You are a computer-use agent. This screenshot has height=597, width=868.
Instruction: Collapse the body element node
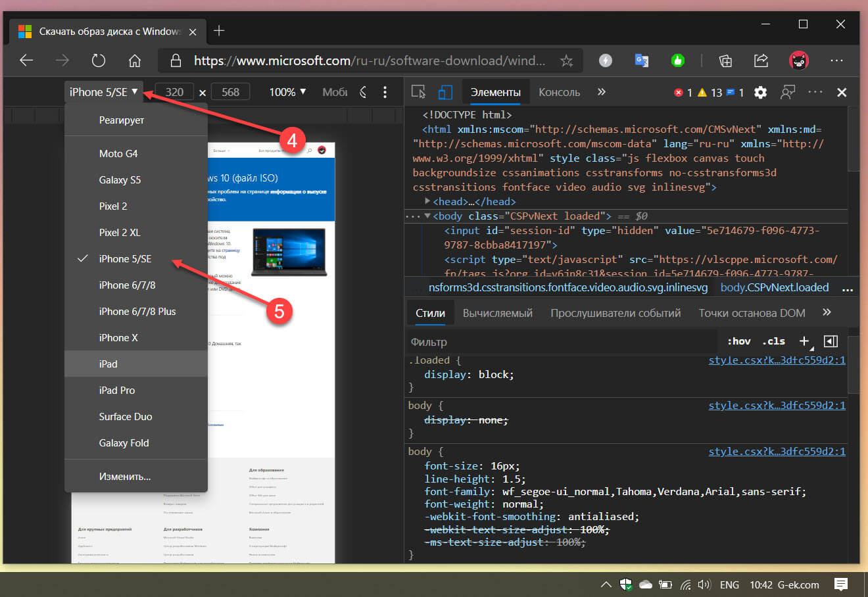(427, 216)
